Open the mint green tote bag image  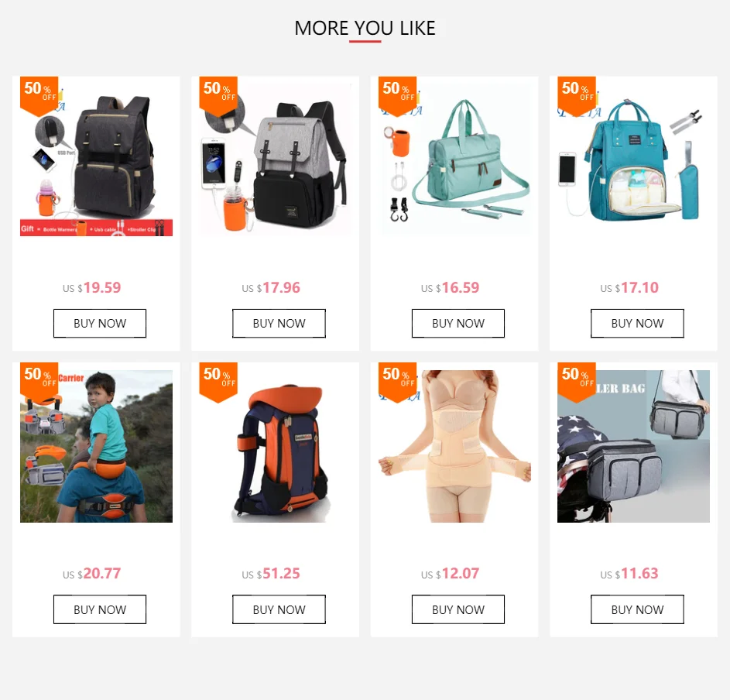[455, 160]
